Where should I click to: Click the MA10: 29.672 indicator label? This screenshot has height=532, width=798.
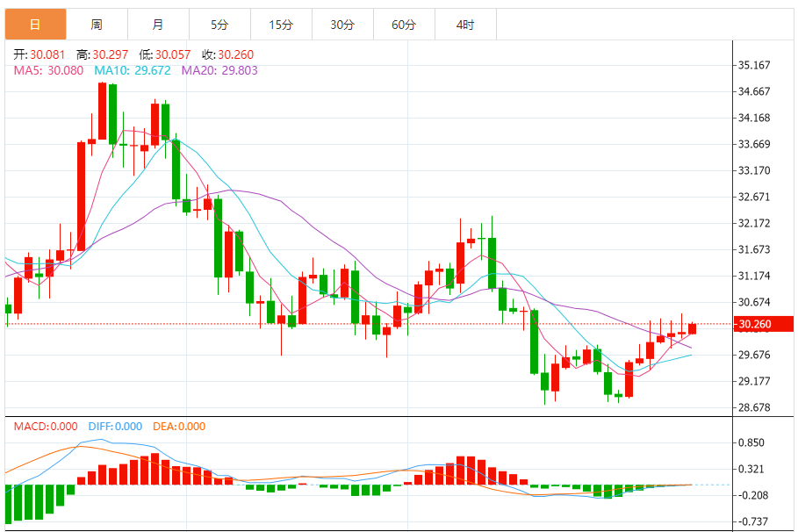[133, 70]
